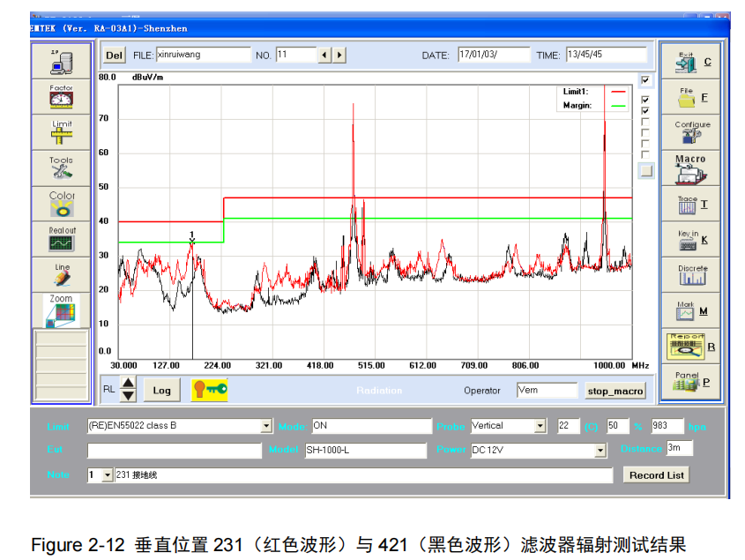Open the Limit tool icon
Screen dimensions: 745x560
[x=61, y=132]
